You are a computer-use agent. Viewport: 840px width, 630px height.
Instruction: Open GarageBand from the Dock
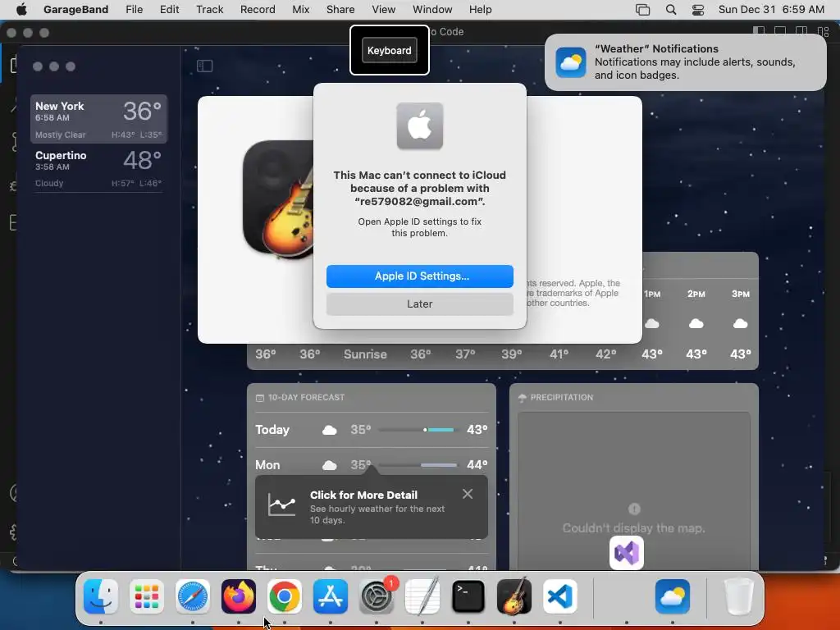point(514,596)
